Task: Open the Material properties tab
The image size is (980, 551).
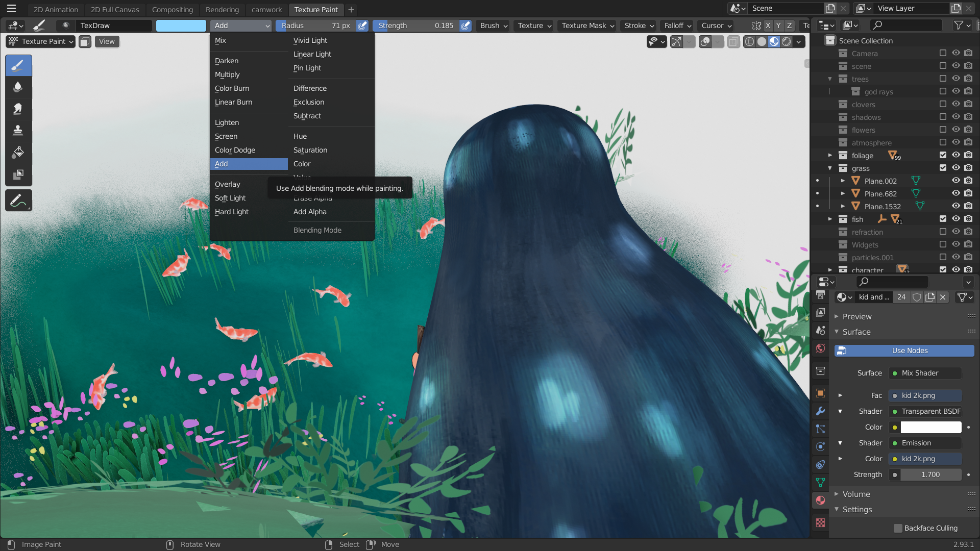Action: pyautogui.click(x=820, y=500)
